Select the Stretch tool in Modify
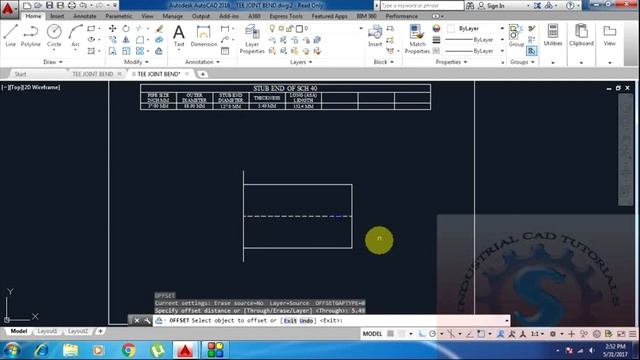Viewport: 640px width, 360px height. click(x=112, y=51)
